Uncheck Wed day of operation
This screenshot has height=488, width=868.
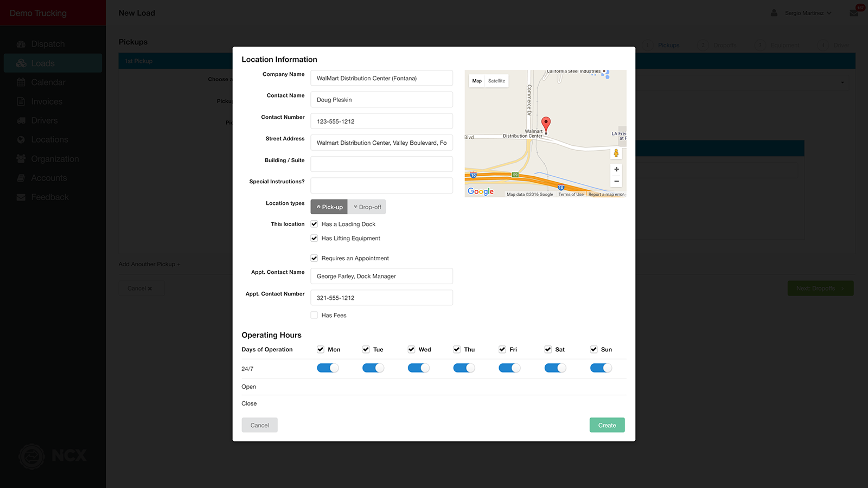[412, 350]
